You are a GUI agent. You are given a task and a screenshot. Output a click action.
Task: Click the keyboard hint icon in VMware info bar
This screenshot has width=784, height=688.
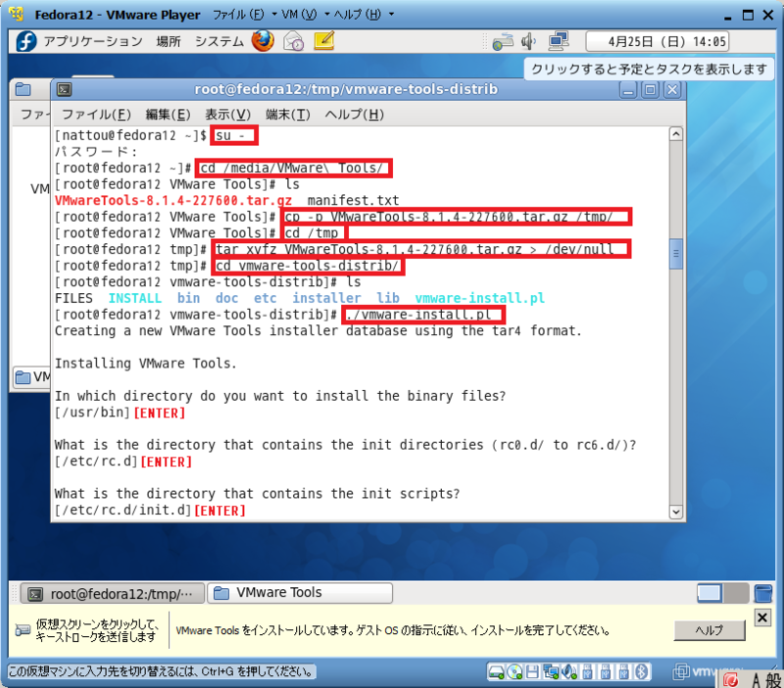pos(23,630)
